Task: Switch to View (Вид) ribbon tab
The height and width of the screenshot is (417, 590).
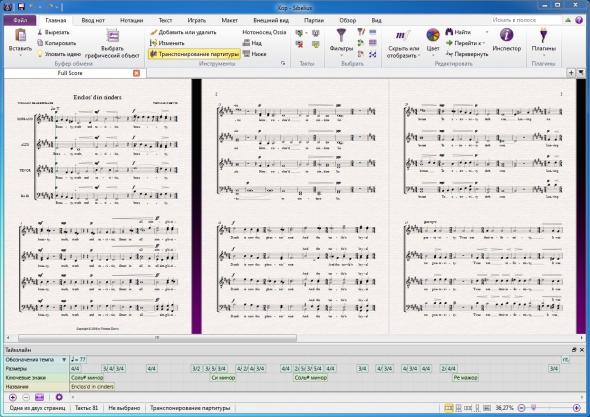Action: (376, 20)
